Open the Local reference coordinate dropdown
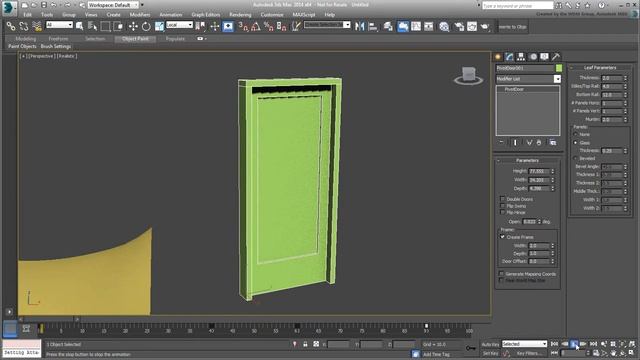Viewport: 640px width, 360px height. point(179,25)
